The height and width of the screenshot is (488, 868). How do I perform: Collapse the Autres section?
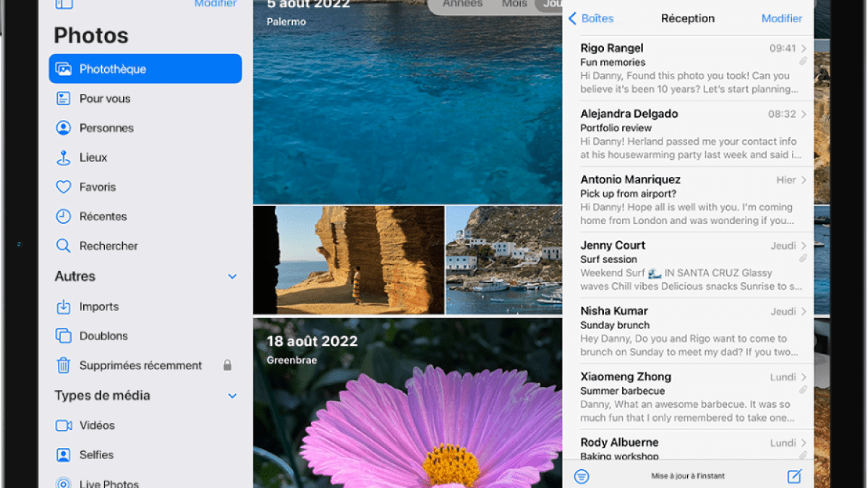pos(232,277)
